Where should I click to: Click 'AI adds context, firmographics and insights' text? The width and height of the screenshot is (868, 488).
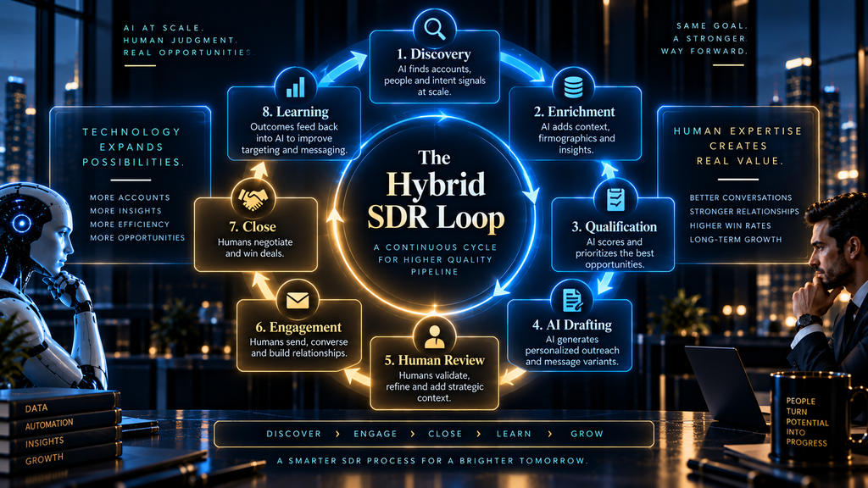[x=576, y=138]
